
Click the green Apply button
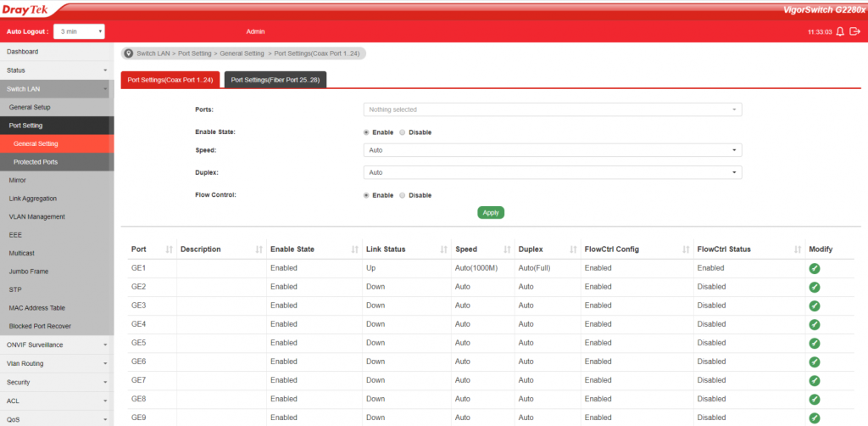tap(491, 212)
